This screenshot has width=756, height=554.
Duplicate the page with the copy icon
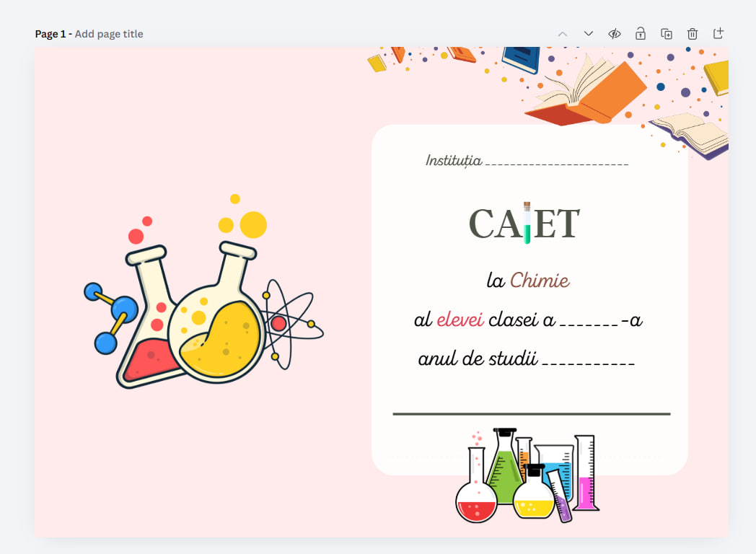coord(667,34)
